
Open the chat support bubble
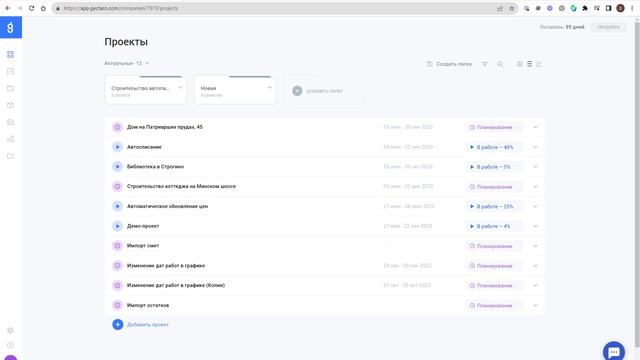614,352
